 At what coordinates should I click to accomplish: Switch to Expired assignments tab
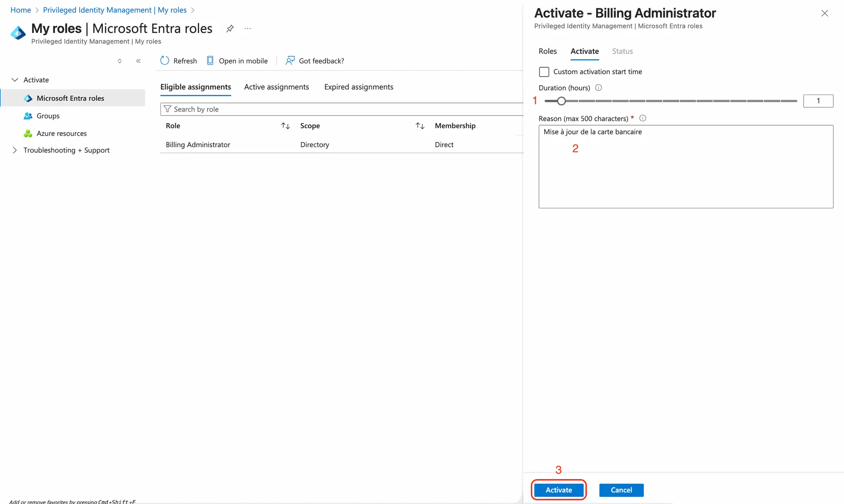click(x=359, y=87)
